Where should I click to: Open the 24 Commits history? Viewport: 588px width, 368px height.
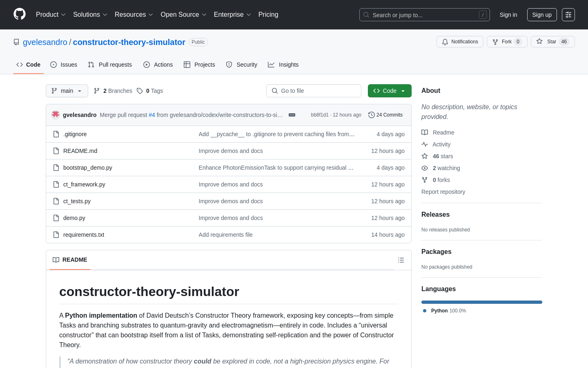(385, 115)
